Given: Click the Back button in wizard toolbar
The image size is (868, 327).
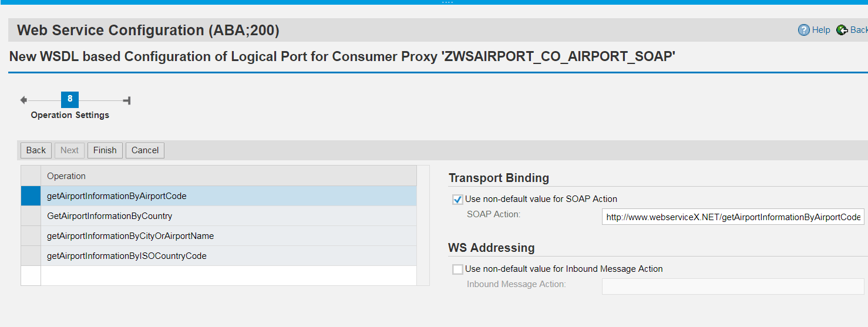Looking at the screenshot, I should click(x=36, y=150).
